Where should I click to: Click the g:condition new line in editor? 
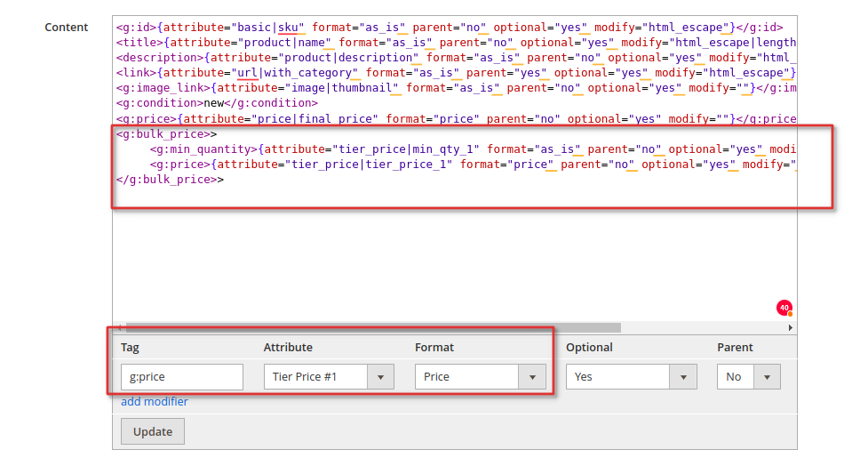[x=217, y=103]
